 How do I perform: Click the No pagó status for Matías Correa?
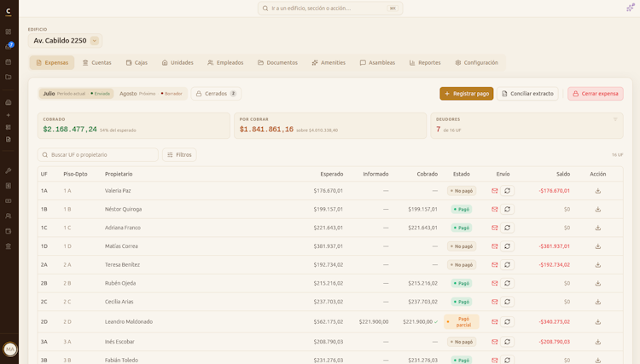click(x=461, y=246)
